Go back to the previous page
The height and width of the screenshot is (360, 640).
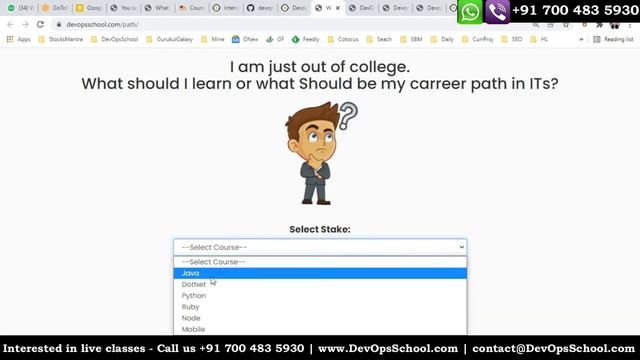(10, 24)
